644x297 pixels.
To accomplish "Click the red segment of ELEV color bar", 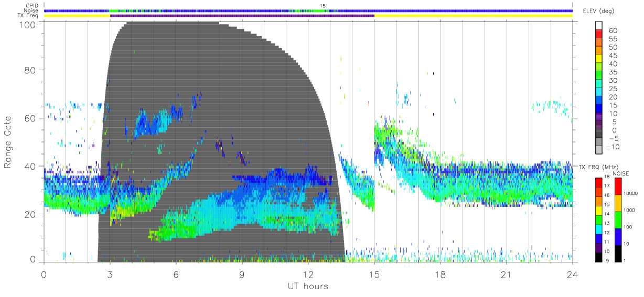I will click(x=599, y=35).
